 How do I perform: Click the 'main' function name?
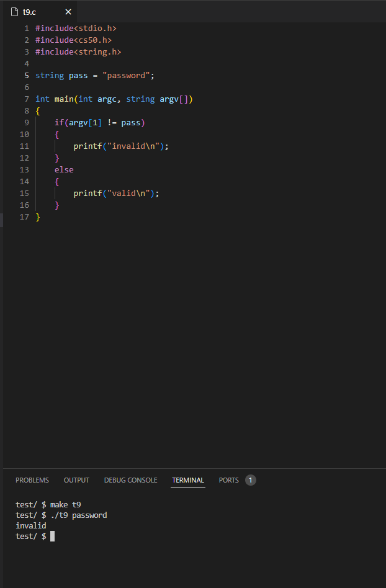pyautogui.click(x=64, y=99)
